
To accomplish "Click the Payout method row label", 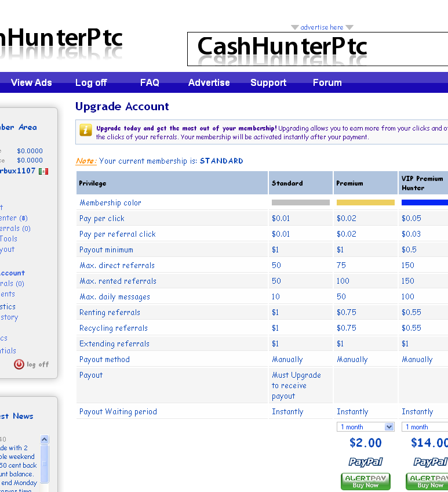I will (x=104, y=360).
